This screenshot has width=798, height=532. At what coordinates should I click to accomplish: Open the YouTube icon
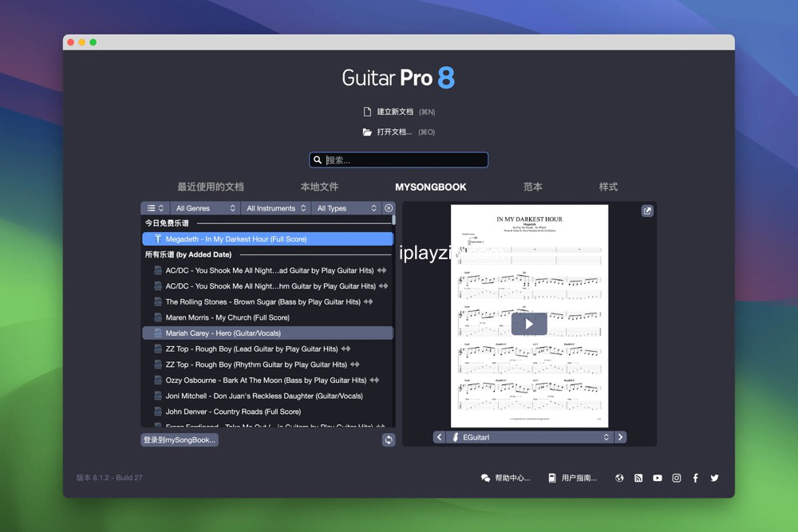[658, 478]
